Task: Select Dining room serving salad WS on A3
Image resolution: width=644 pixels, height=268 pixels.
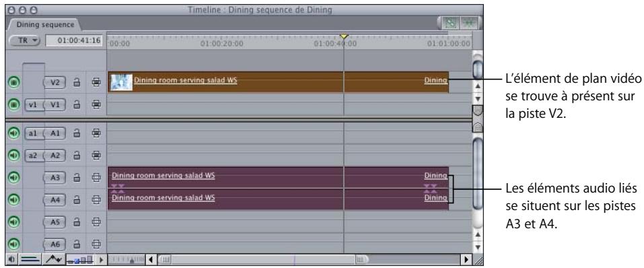Action: (164, 176)
